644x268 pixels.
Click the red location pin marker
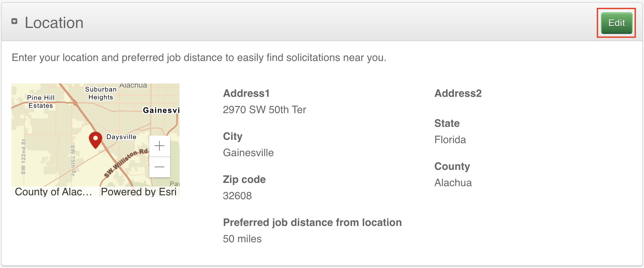click(x=95, y=140)
